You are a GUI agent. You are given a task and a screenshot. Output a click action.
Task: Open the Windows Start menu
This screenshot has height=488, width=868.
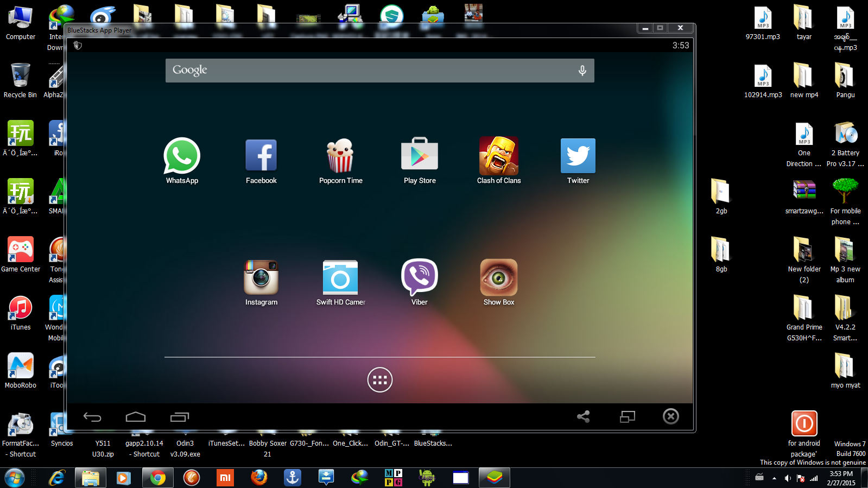pyautogui.click(x=15, y=478)
